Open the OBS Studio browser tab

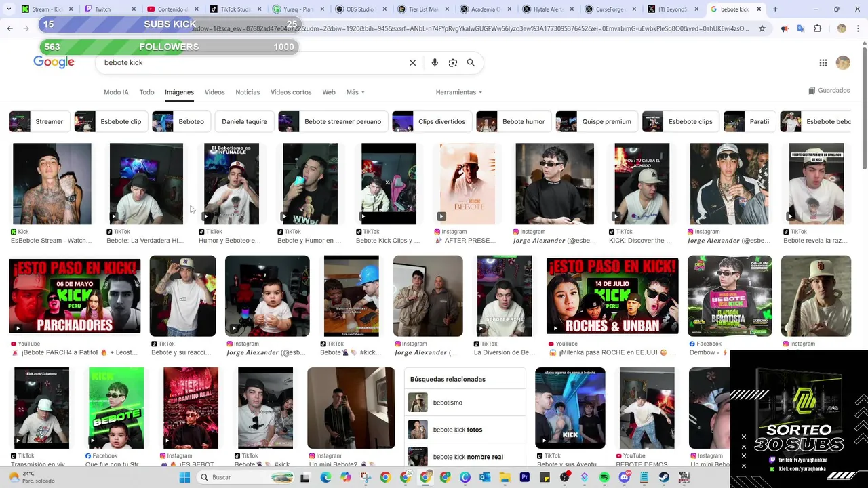coord(359,9)
